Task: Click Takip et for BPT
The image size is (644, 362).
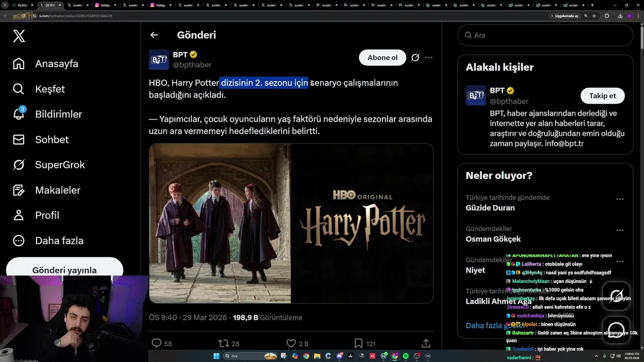Action: click(x=603, y=96)
